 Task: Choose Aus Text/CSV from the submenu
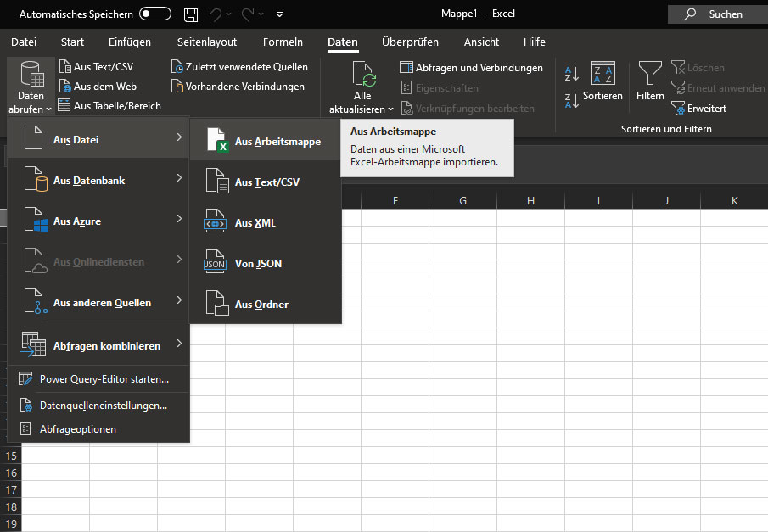point(265,180)
